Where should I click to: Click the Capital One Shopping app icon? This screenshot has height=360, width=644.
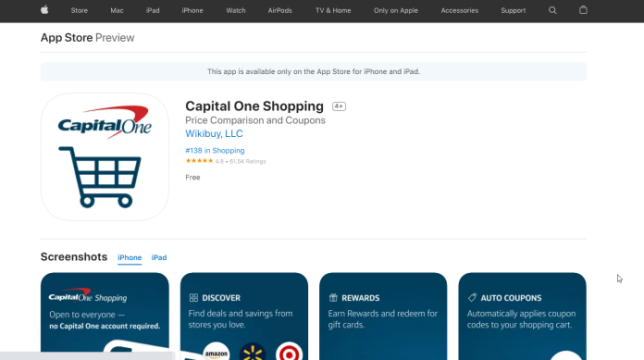[105, 157]
